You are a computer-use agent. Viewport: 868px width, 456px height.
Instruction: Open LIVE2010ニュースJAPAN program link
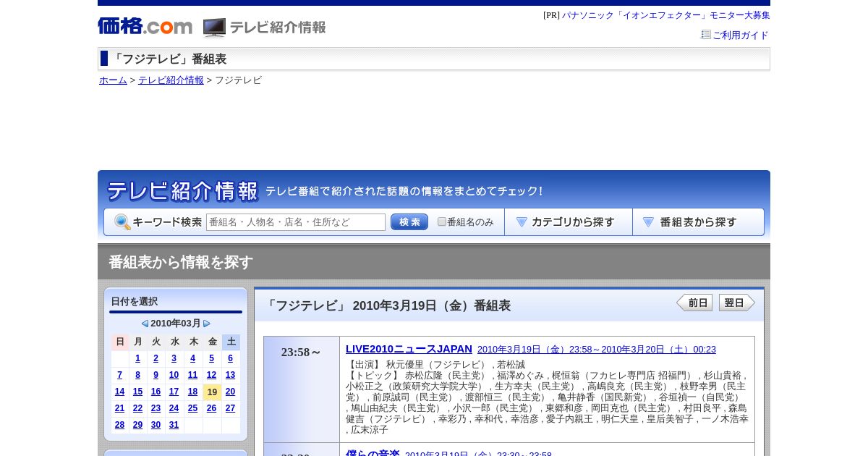pos(409,349)
